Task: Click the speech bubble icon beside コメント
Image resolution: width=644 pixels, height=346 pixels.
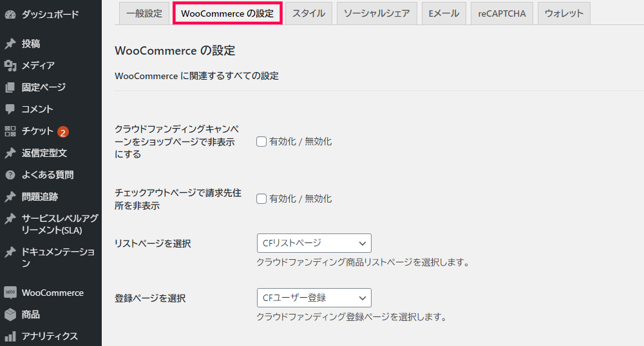Action: click(10, 109)
